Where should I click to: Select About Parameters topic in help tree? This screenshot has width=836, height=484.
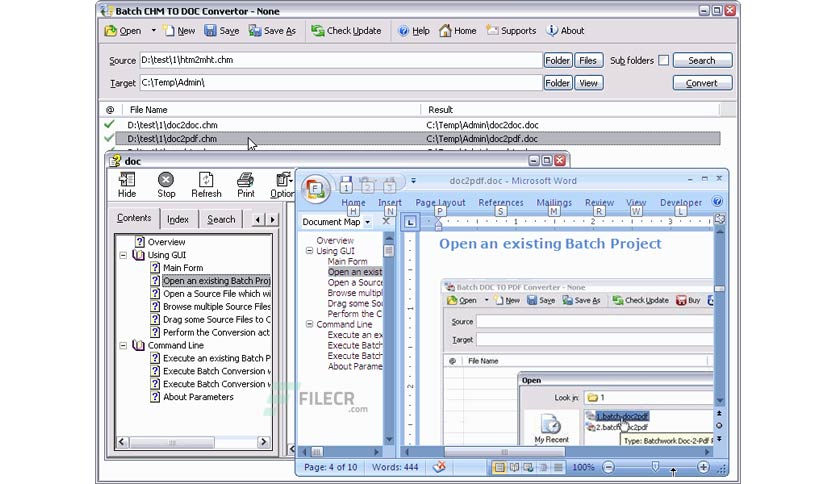point(198,397)
